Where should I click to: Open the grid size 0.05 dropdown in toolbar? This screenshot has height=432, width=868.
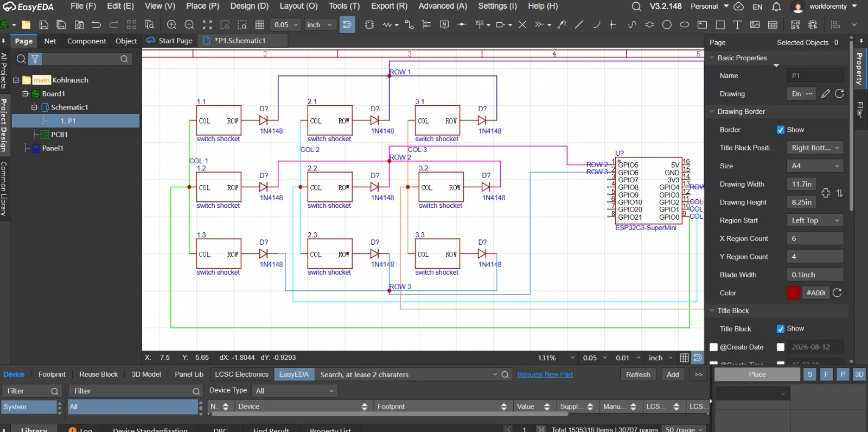(286, 25)
